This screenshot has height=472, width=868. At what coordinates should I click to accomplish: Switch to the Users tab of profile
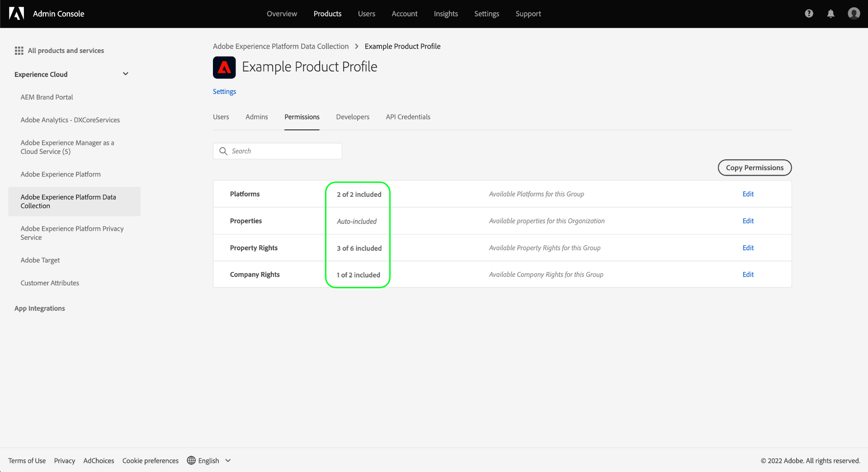(221, 117)
